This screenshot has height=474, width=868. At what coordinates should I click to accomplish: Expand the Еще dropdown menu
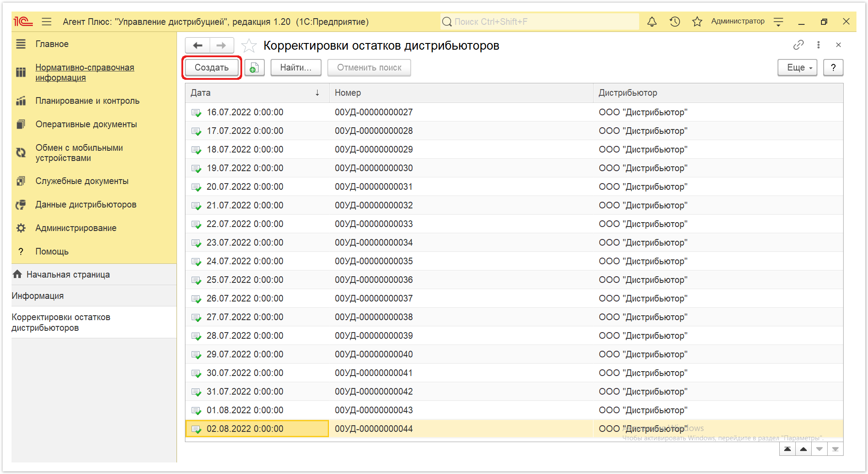797,68
